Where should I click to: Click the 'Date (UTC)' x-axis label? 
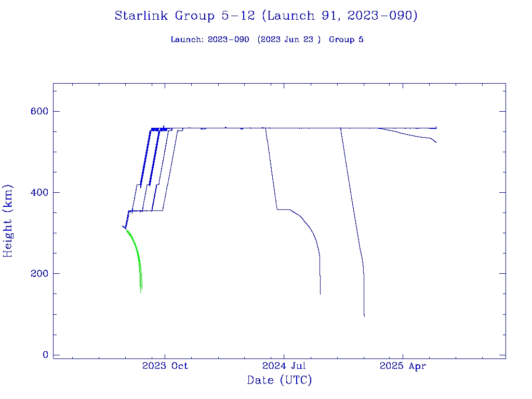[279, 380]
